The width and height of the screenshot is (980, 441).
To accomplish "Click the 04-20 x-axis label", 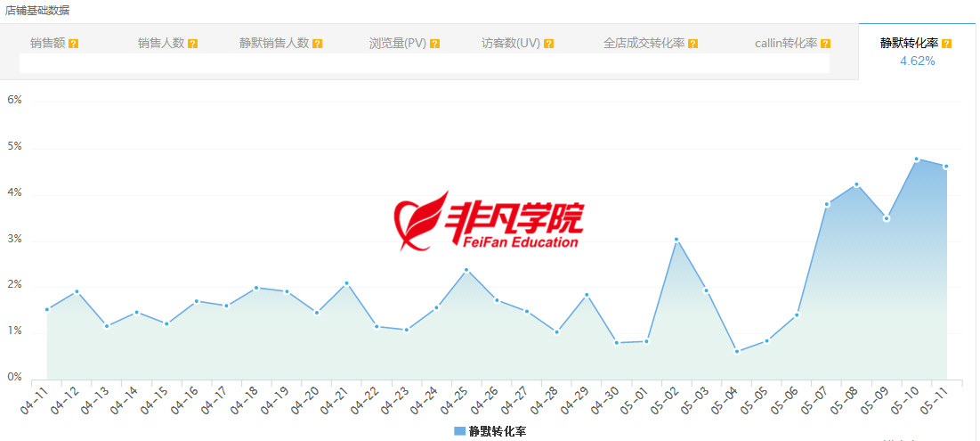I will [305, 401].
